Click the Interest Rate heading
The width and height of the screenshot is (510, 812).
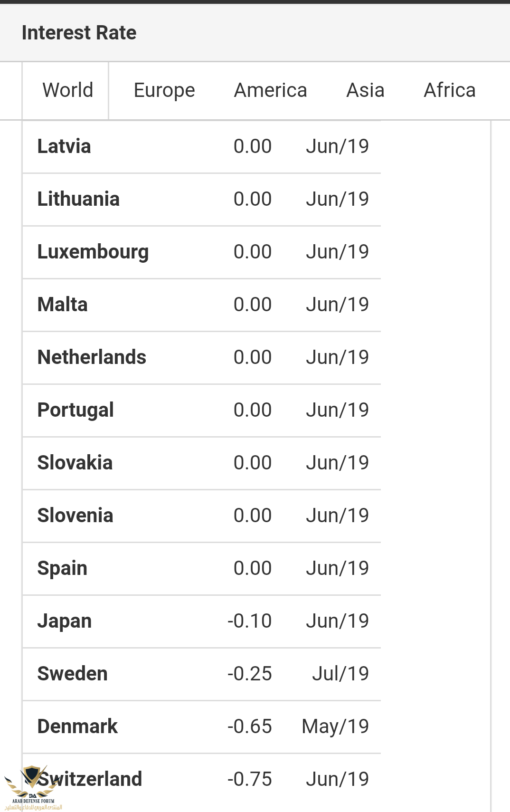(79, 33)
